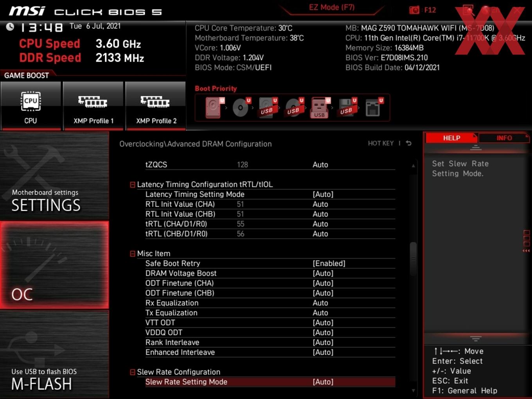This screenshot has height=399, width=532.
Task: Click the BIOS Build Date 04/12/2021 text
Action: tap(392, 68)
